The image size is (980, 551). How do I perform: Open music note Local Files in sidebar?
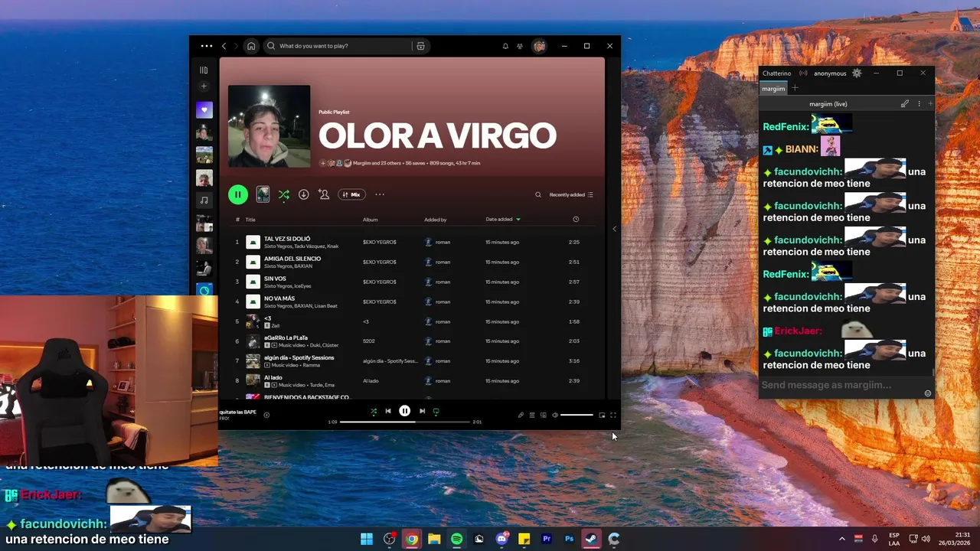click(x=204, y=201)
